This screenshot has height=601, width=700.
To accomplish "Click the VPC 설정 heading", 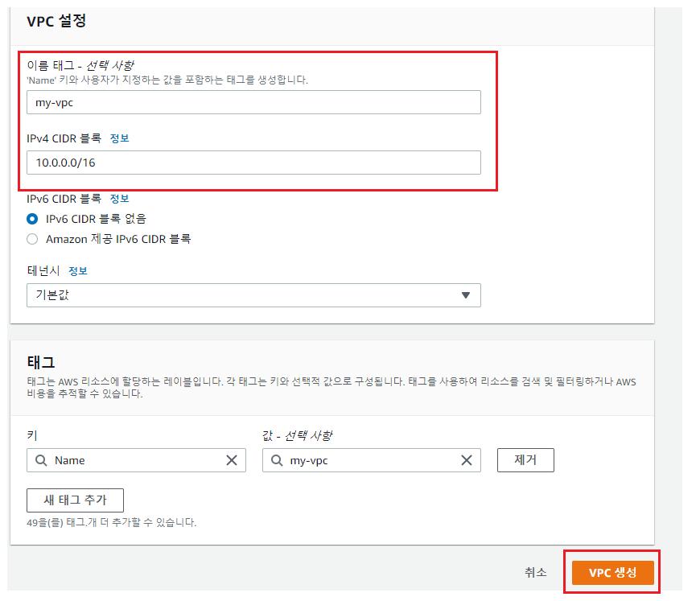I will (56, 21).
